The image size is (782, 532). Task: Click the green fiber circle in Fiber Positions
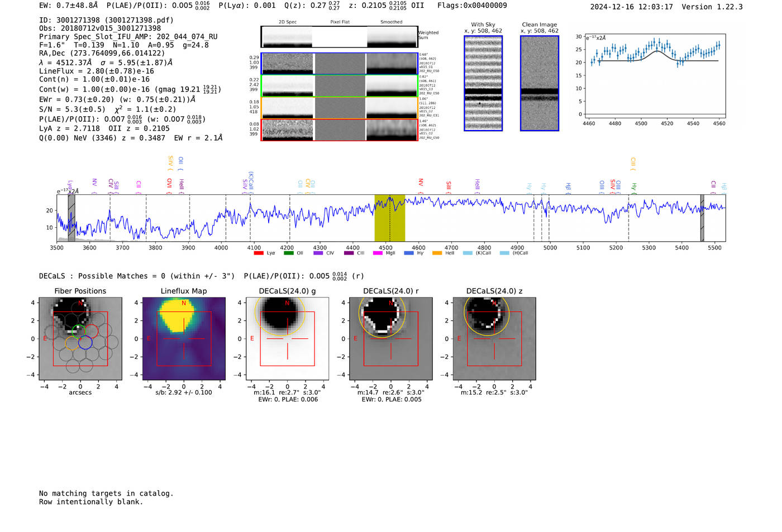79,331
